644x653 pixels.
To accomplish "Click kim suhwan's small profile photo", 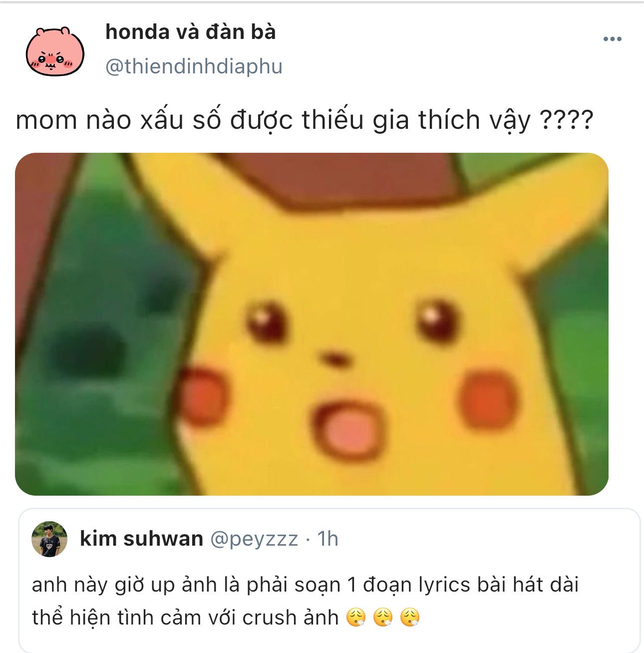I will click(x=49, y=539).
